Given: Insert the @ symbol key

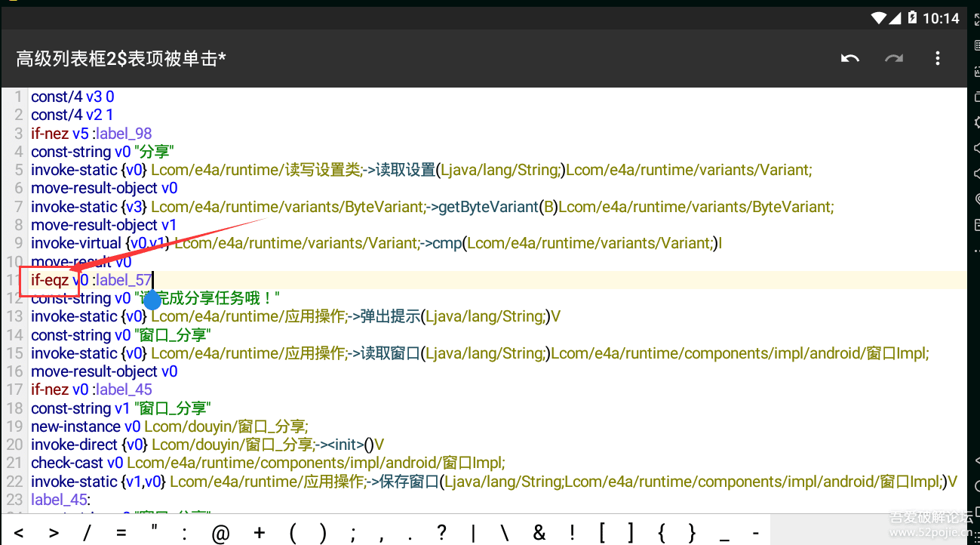Looking at the screenshot, I should [220, 534].
